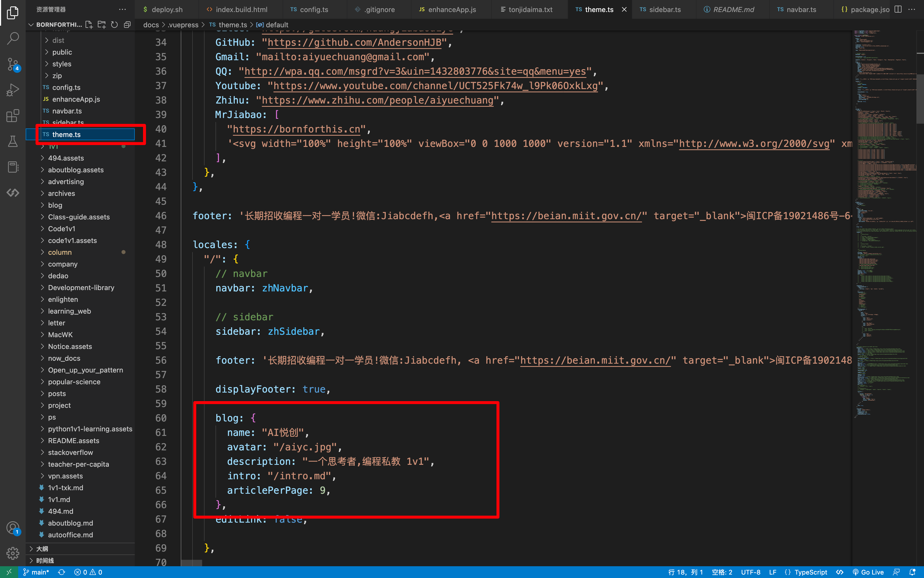This screenshot has height=578, width=924.
Task: Go to line via 行 18, 列 1
Action: point(685,572)
